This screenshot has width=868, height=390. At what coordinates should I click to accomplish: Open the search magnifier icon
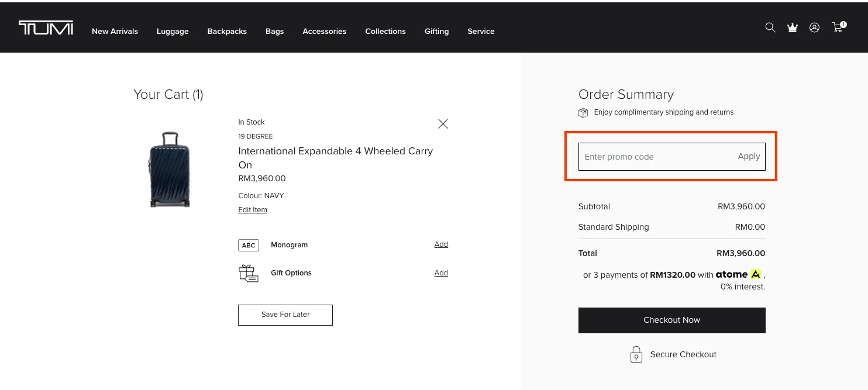(770, 27)
